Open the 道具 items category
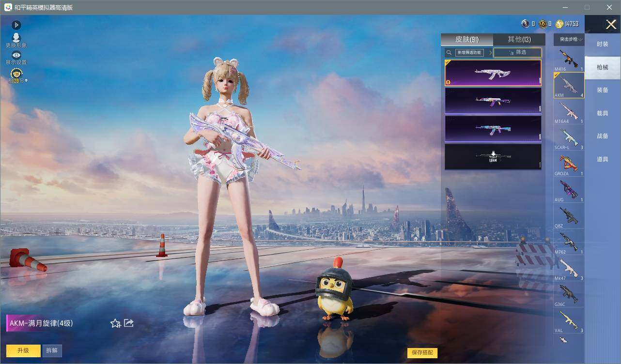 tap(603, 159)
